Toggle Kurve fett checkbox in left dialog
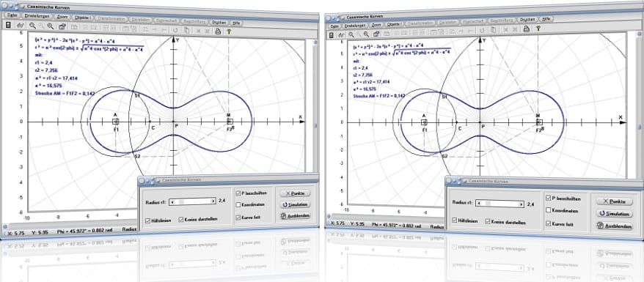 click(238, 217)
